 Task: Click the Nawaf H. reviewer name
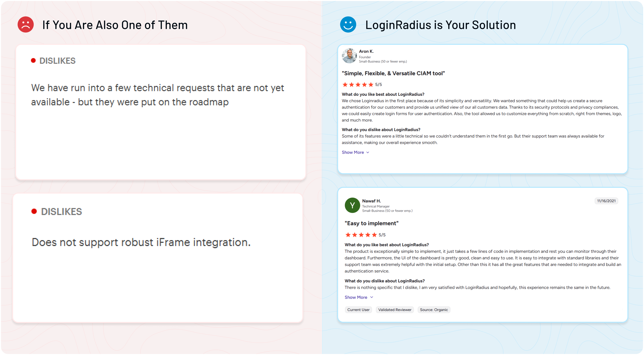(x=372, y=201)
